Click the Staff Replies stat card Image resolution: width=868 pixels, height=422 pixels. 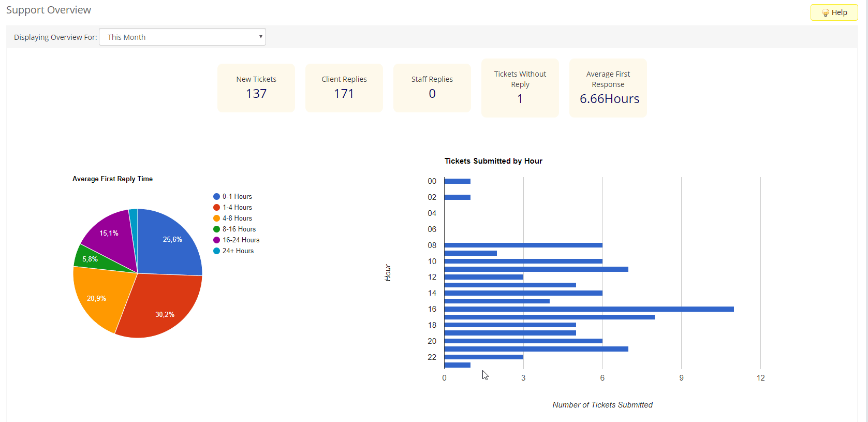point(432,88)
